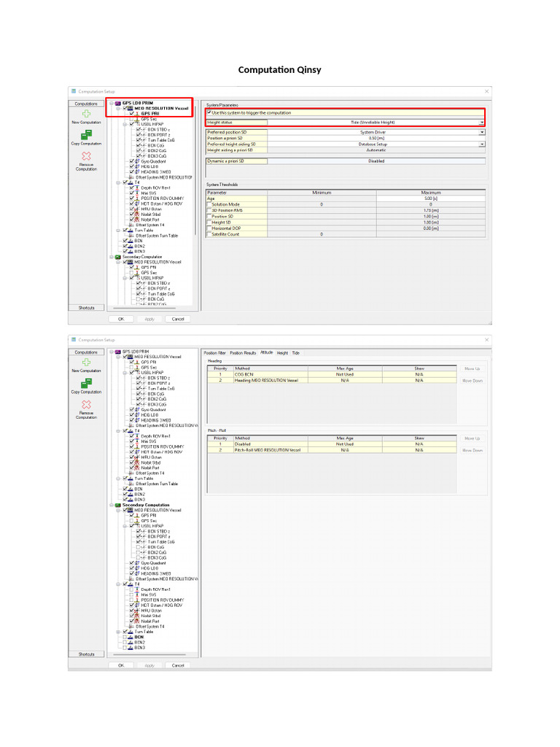Select Nobit Port in upper window tree
The image size is (560, 747).
[150, 220]
